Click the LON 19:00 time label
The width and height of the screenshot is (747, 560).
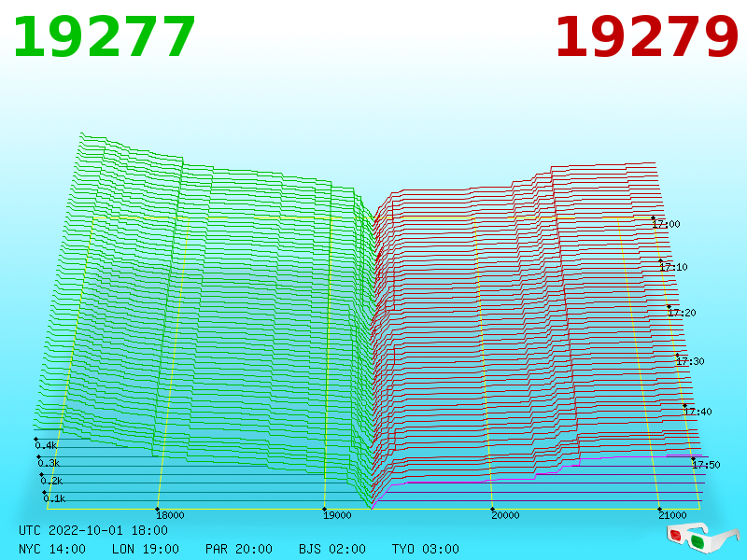pos(146,549)
